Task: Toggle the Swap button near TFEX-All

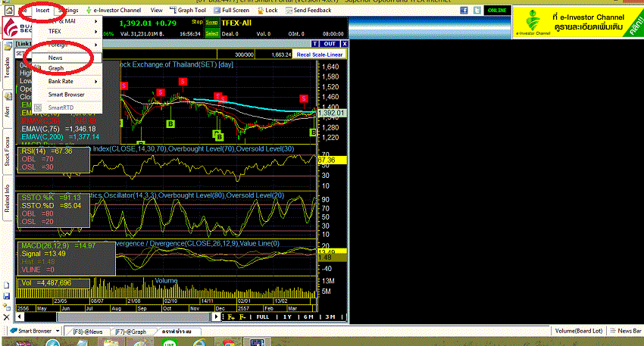Action: coord(211,23)
